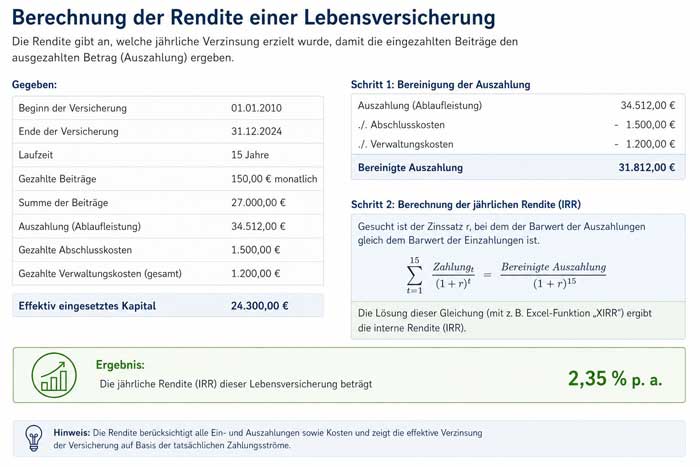Click the 'Effektiv eingesetztes Kapital' label
The image size is (700, 467).
87,306
